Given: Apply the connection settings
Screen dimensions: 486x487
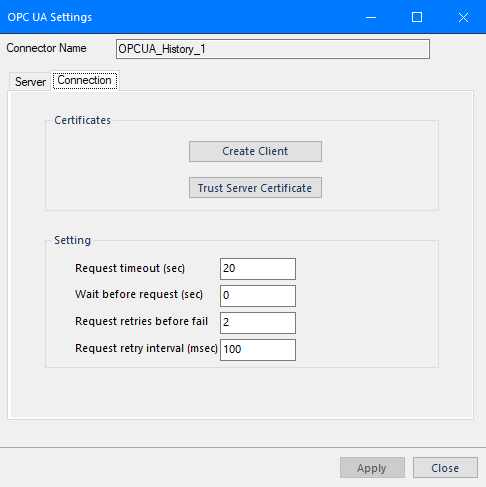Looking at the screenshot, I should pyautogui.click(x=372, y=468).
